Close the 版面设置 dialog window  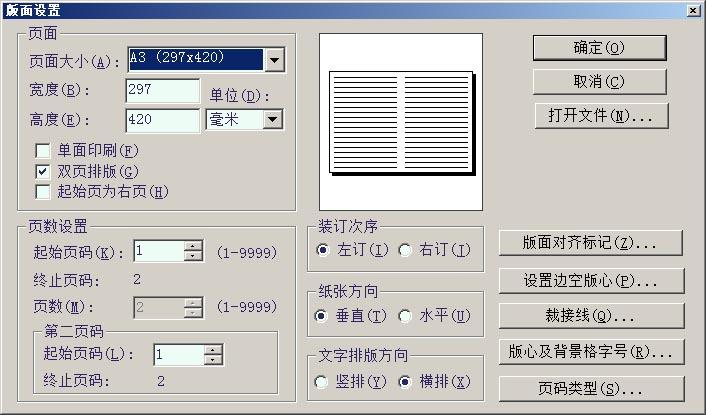pyautogui.click(x=693, y=10)
